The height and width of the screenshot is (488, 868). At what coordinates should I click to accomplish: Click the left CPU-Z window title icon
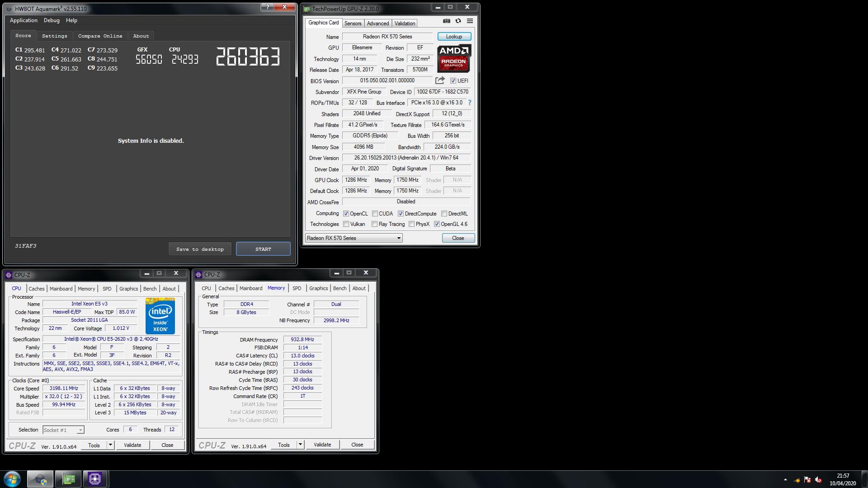point(9,275)
